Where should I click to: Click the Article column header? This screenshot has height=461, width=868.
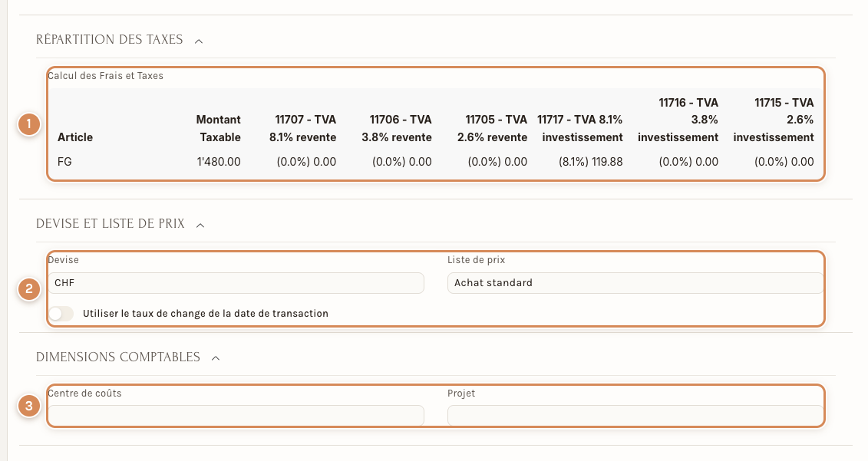click(75, 137)
